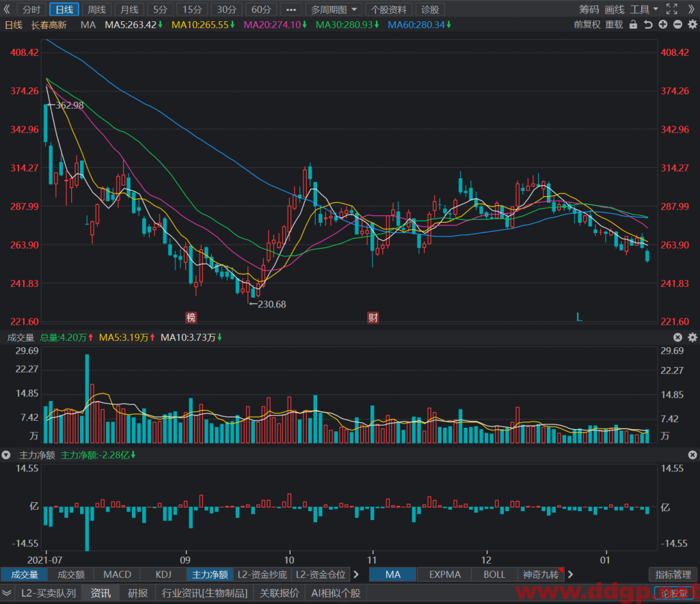This screenshot has width=700, height=604.
Task: Switch sub-indicator to 成交量
Action: click(25, 575)
